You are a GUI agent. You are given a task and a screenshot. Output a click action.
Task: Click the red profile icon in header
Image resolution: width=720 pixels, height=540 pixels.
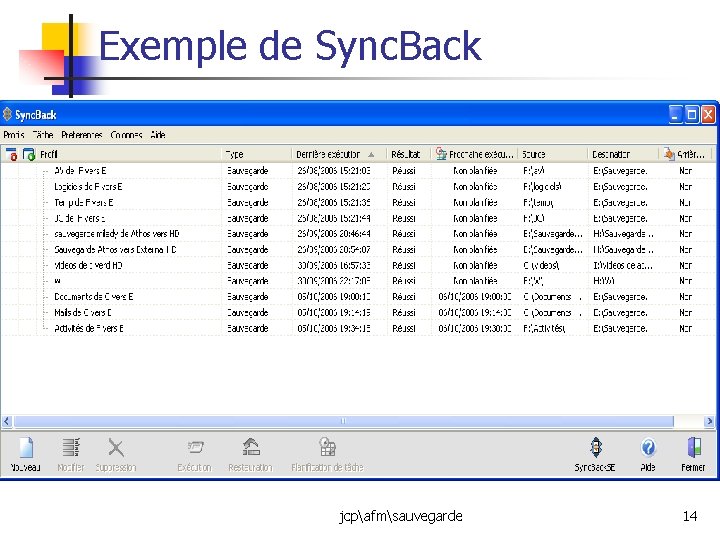point(11,154)
